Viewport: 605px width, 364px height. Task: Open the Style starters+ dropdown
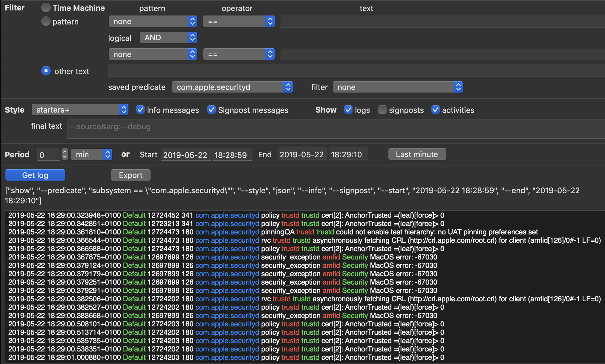click(80, 110)
